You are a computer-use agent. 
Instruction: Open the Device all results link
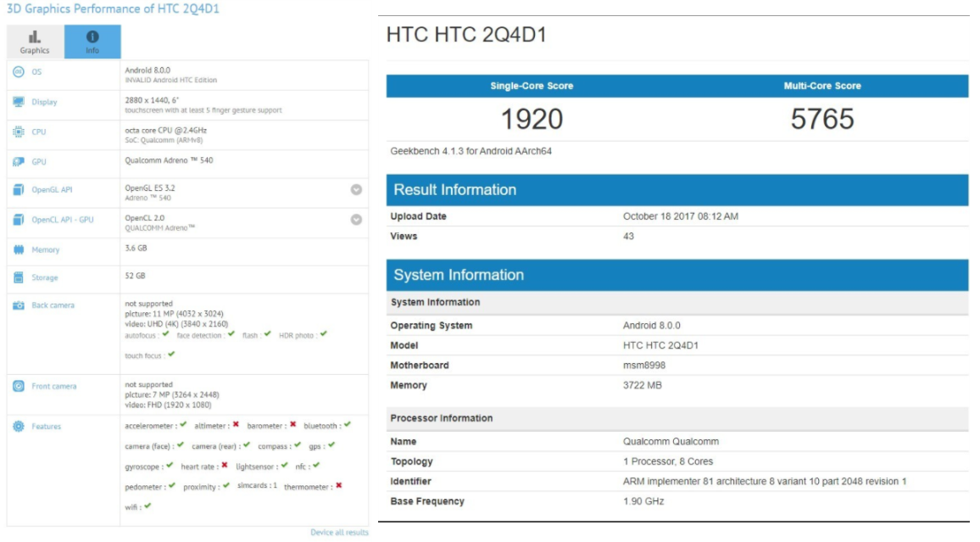(x=339, y=533)
